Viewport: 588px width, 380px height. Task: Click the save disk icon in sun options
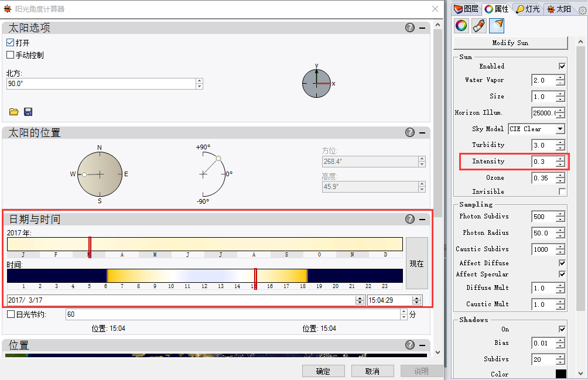coord(28,112)
